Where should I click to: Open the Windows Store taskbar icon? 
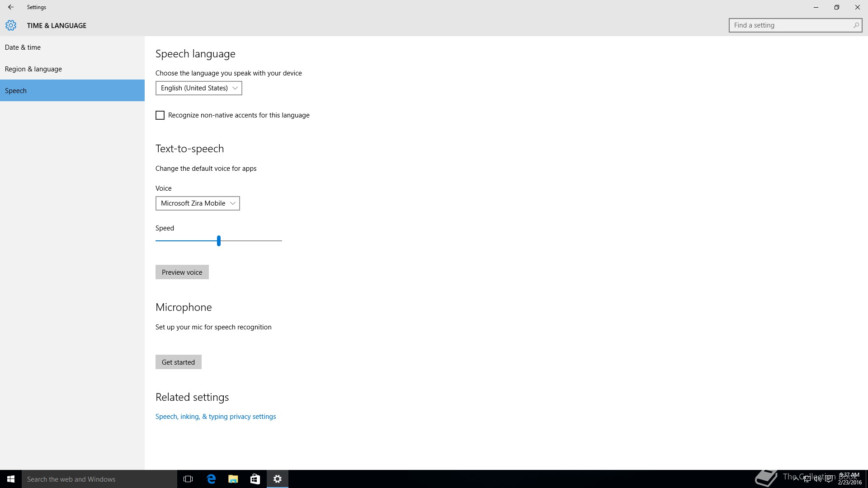[255, 479]
